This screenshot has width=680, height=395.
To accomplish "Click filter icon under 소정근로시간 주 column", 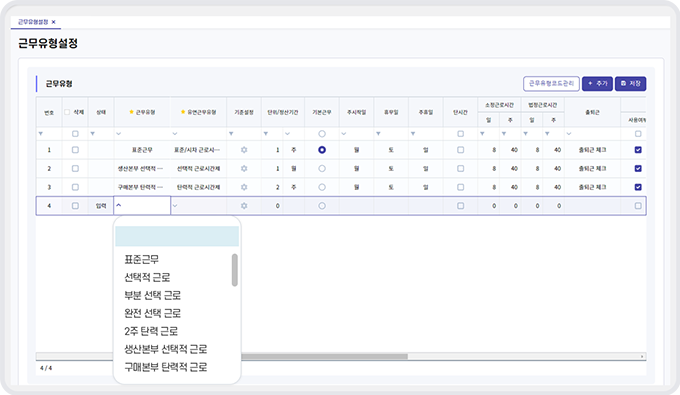I will click(504, 134).
